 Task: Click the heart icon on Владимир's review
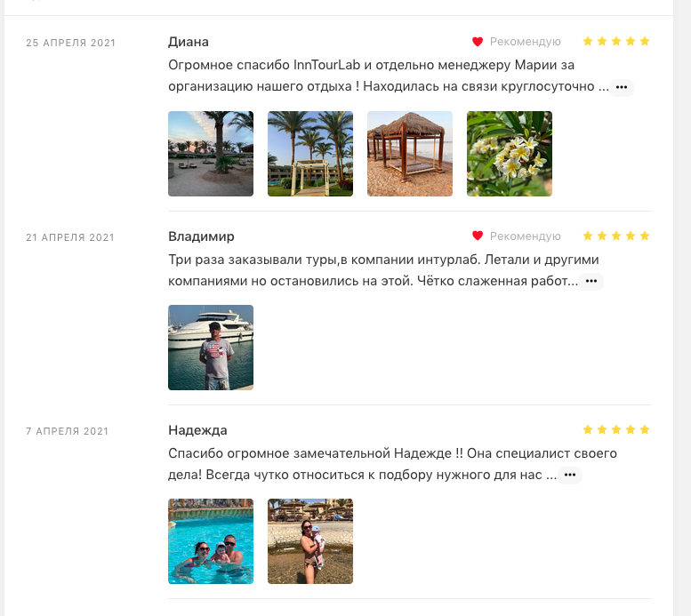(478, 236)
